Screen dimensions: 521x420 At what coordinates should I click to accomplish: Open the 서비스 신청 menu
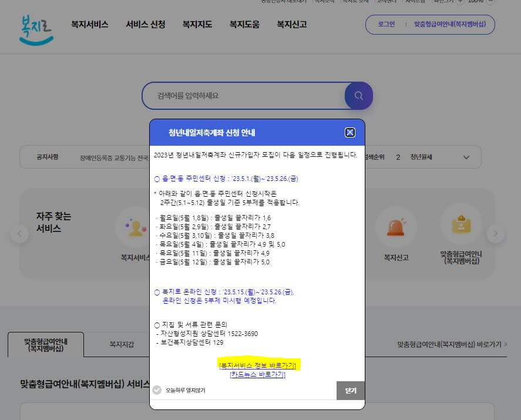tap(146, 24)
